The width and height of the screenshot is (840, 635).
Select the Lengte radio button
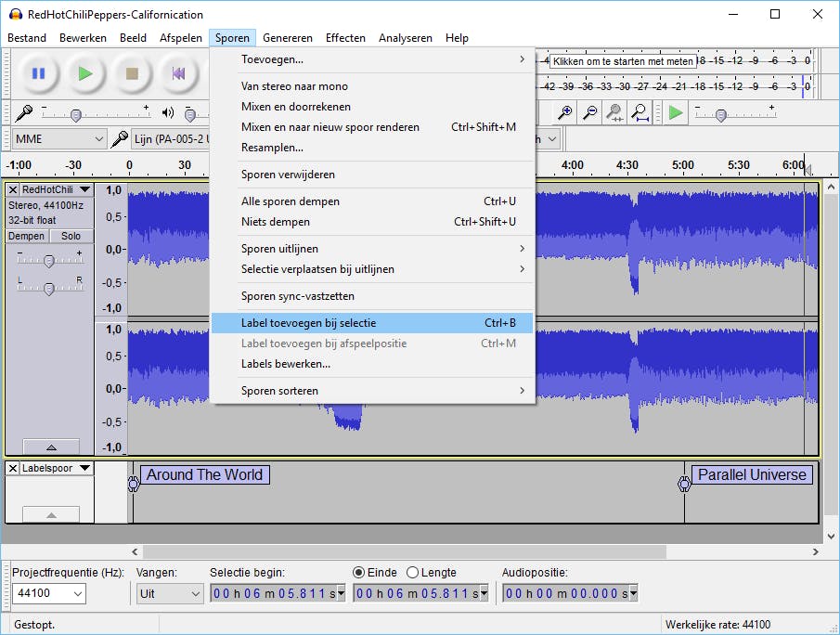tap(413, 573)
